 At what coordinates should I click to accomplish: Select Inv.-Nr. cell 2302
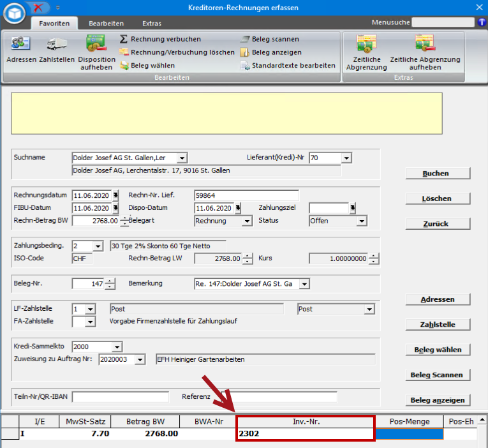coord(306,433)
